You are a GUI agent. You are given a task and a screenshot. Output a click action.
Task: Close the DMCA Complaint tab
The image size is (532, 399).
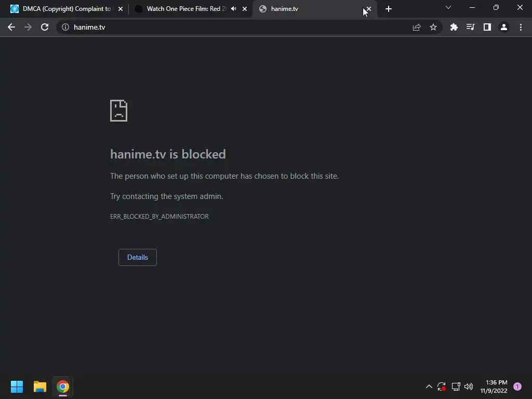(x=121, y=9)
